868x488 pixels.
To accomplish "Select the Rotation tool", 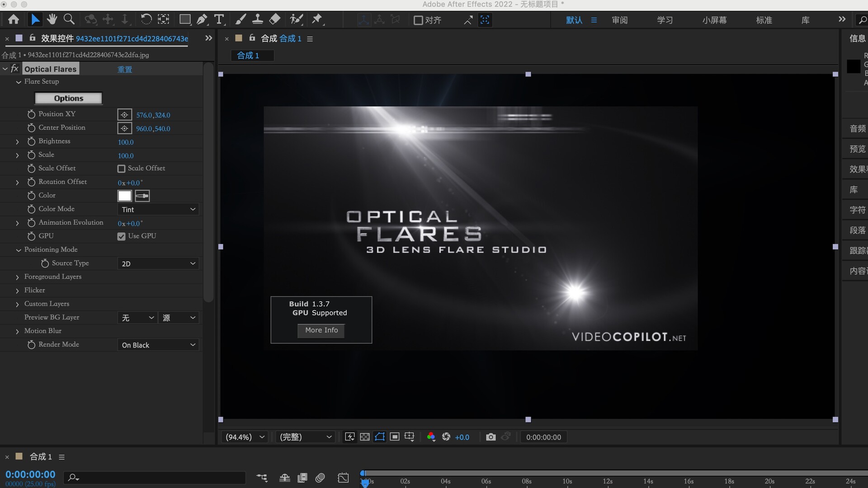I will 146,19.
